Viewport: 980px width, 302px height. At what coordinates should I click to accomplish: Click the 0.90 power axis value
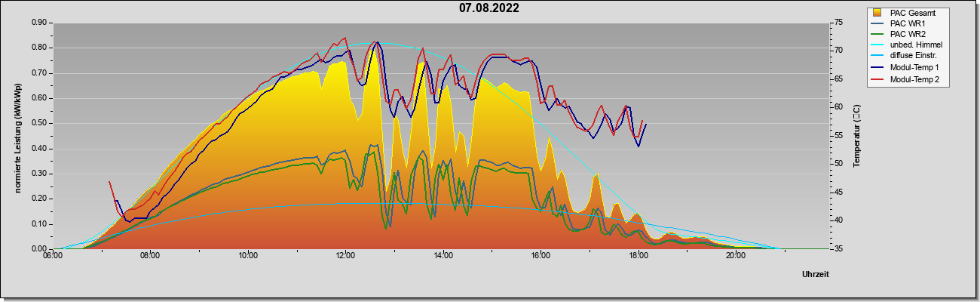[x=39, y=23]
